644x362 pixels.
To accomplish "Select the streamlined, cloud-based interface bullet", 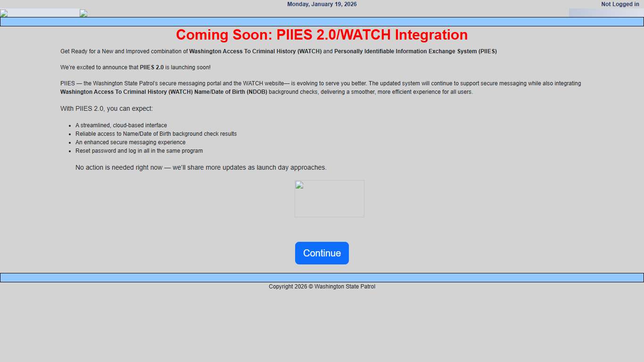I will [x=121, y=125].
